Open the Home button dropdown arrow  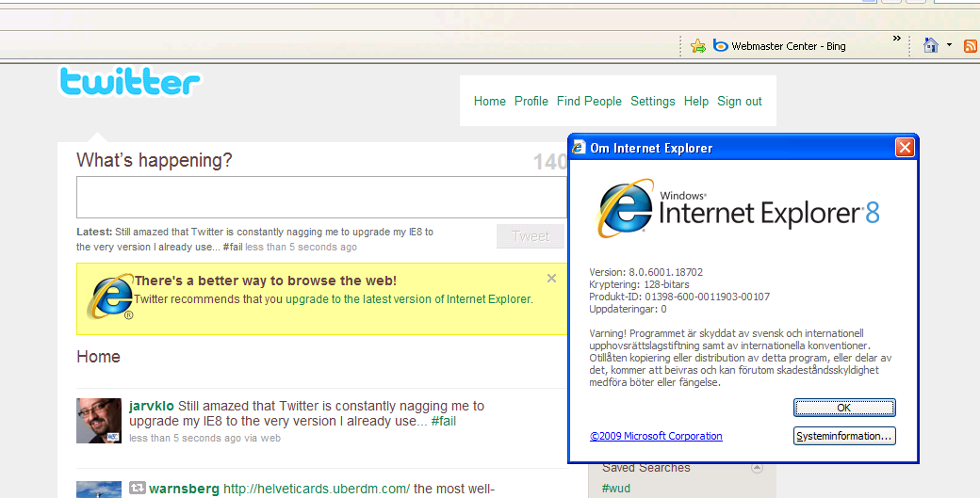pos(950,45)
